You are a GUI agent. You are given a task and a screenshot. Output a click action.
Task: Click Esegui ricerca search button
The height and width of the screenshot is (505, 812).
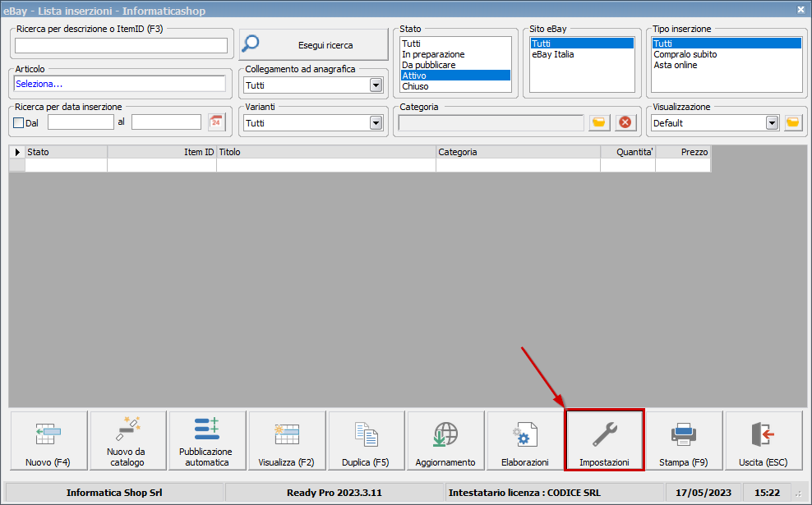point(313,44)
